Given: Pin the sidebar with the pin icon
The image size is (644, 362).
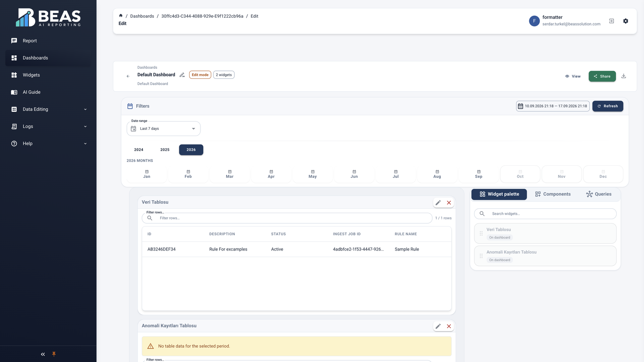Looking at the screenshot, I should [54, 354].
